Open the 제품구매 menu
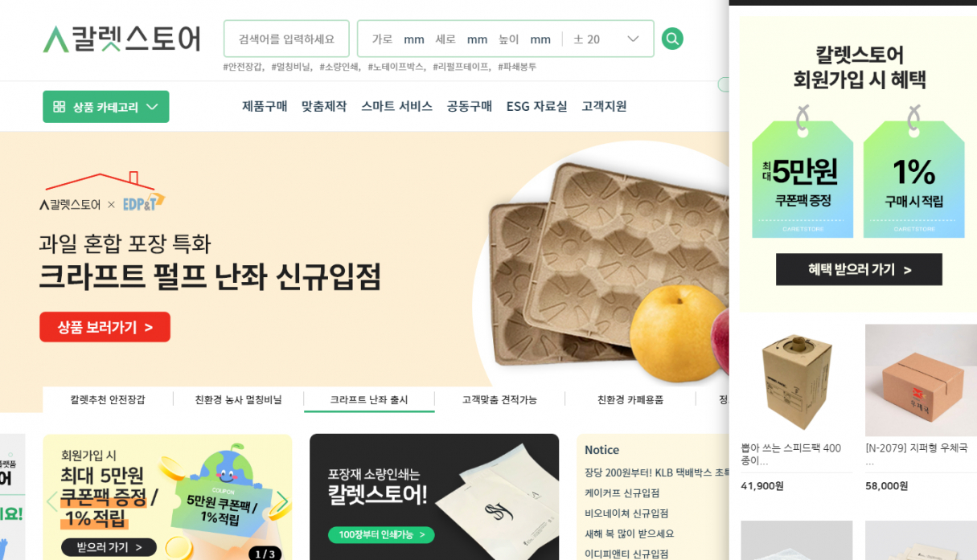Screen dimensions: 977x560 [265, 106]
